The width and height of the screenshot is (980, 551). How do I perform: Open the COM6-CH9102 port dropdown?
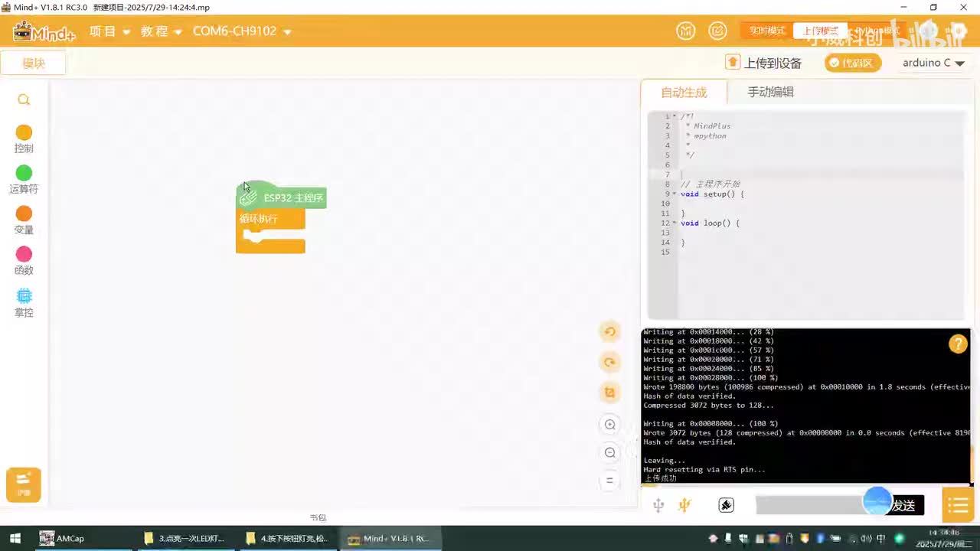point(242,31)
